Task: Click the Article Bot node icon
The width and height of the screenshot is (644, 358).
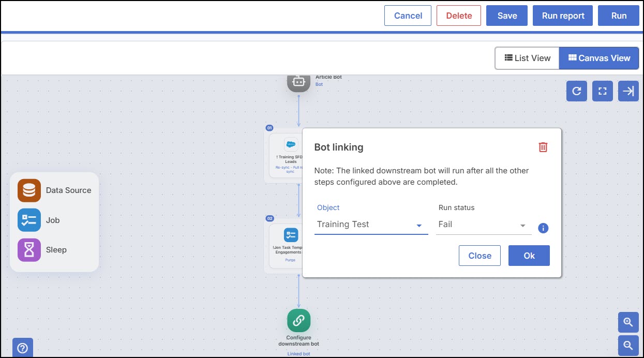Action: (x=298, y=82)
